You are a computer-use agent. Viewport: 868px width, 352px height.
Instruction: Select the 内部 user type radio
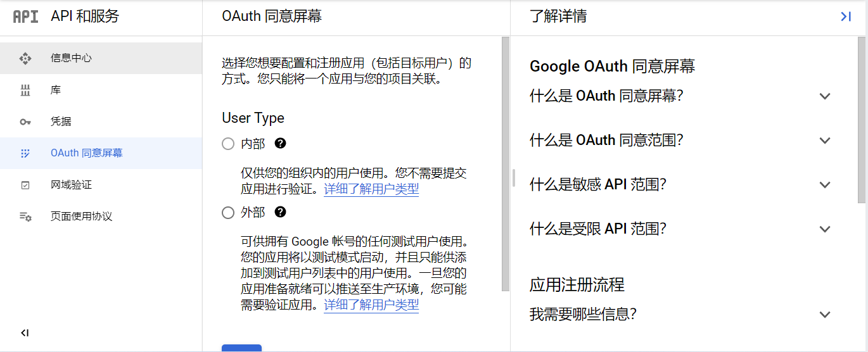pos(228,144)
